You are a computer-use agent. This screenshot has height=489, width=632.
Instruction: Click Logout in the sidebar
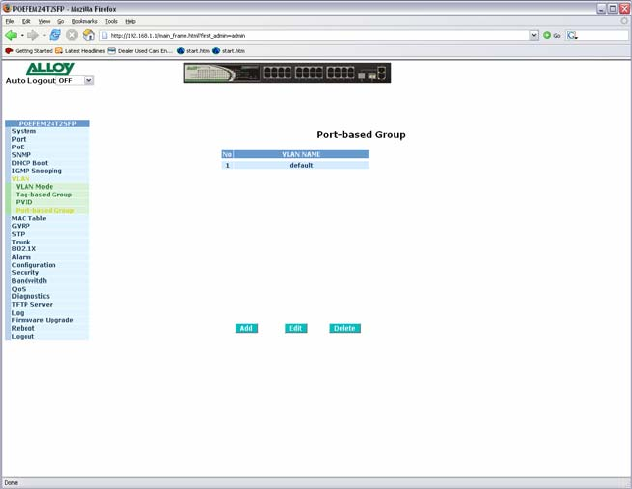click(x=23, y=336)
